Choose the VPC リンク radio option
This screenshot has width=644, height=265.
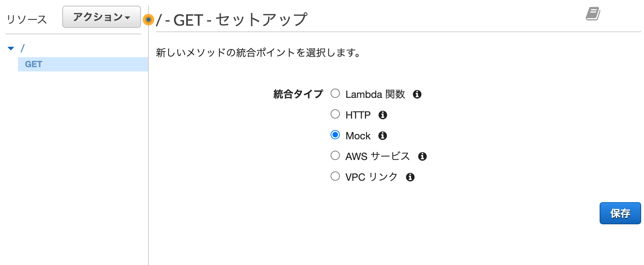(x=335, y=176)
